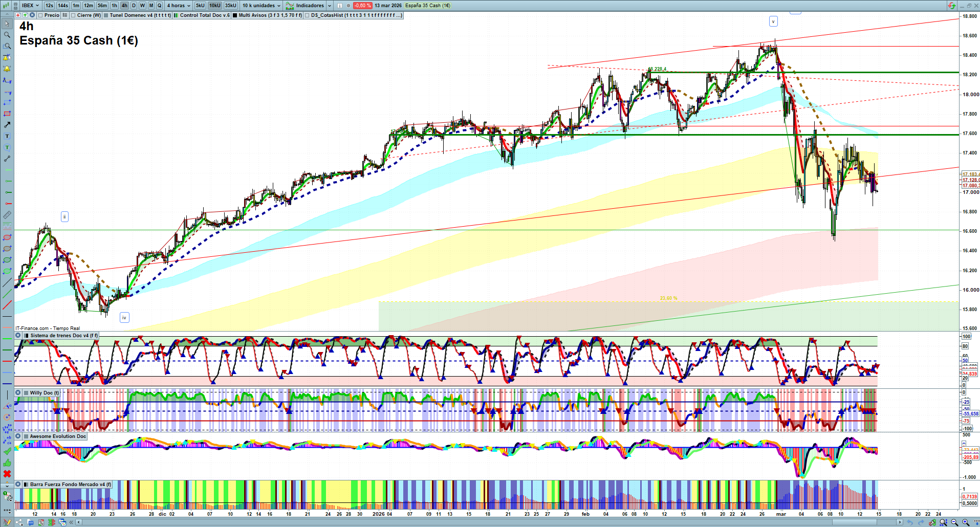The height and width of the screenshot is (527, 980).
Task: Click the Tunel Domenec v4 color swatch
Action: pos(106,15)
